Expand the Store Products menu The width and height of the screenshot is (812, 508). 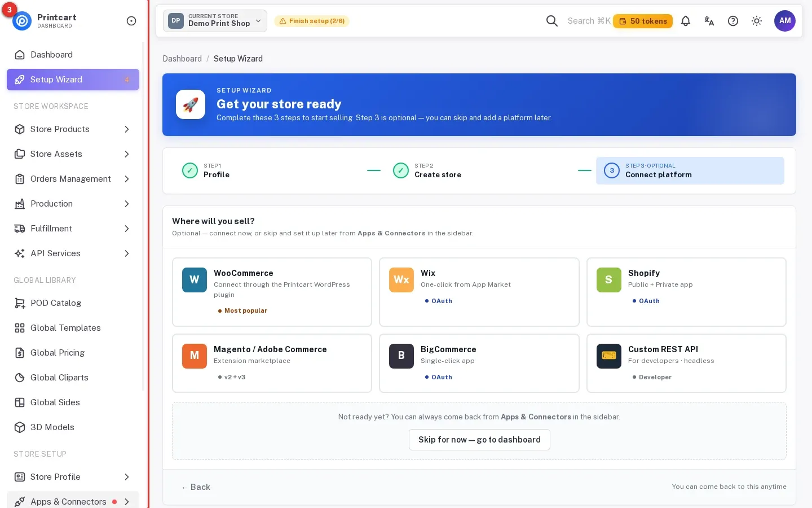(73, 129)
